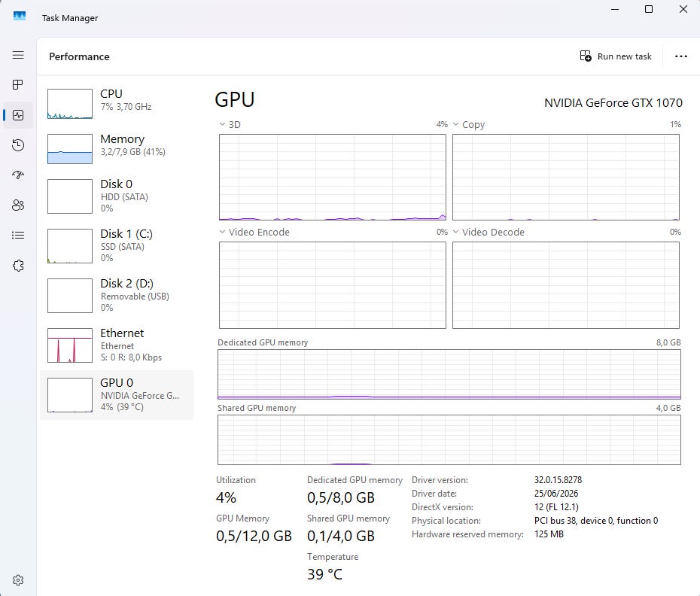Open the three-dot more options menu
The image size is (700, 596).
point(680,56)
